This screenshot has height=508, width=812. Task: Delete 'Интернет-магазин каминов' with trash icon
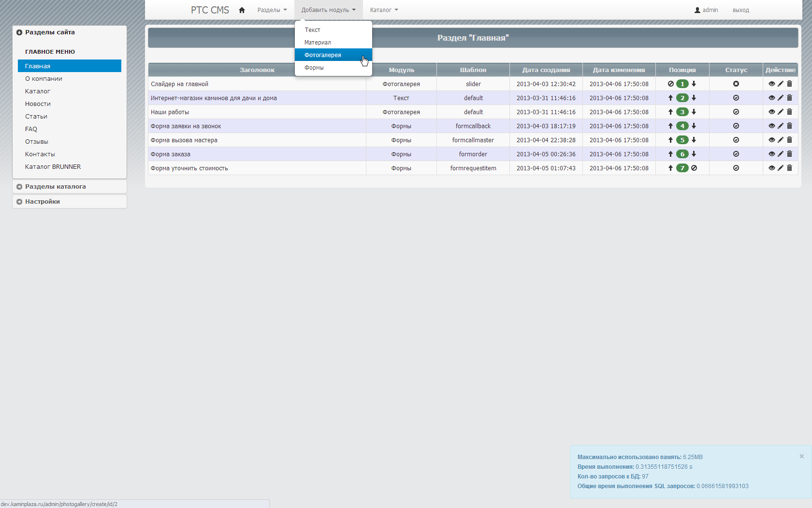[x=789, y=98]
